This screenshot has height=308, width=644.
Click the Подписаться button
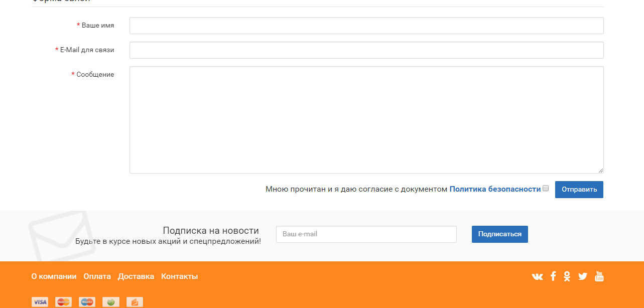click(500, 234)
